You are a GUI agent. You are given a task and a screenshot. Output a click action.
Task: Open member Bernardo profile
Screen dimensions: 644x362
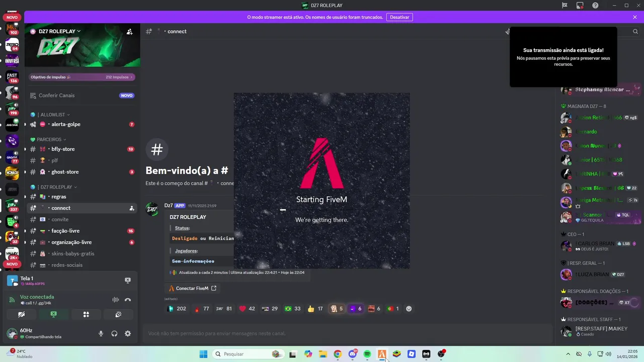(x=600, y=132)
